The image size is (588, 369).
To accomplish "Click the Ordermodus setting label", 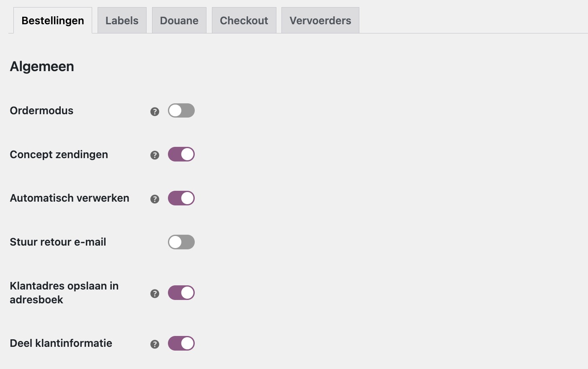I will pos(41,110).
